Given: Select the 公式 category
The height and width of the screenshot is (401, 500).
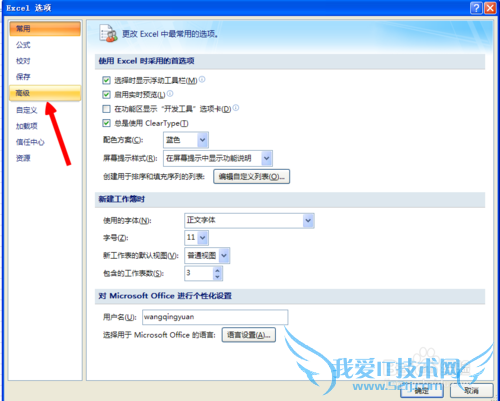Looking at the screenshot, I should pyautogui.click(x=45, y=45).
